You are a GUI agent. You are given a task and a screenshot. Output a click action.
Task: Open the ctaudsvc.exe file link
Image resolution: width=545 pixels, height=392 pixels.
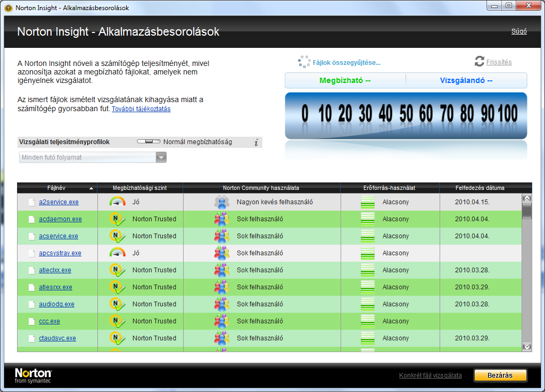coord(57,338)
